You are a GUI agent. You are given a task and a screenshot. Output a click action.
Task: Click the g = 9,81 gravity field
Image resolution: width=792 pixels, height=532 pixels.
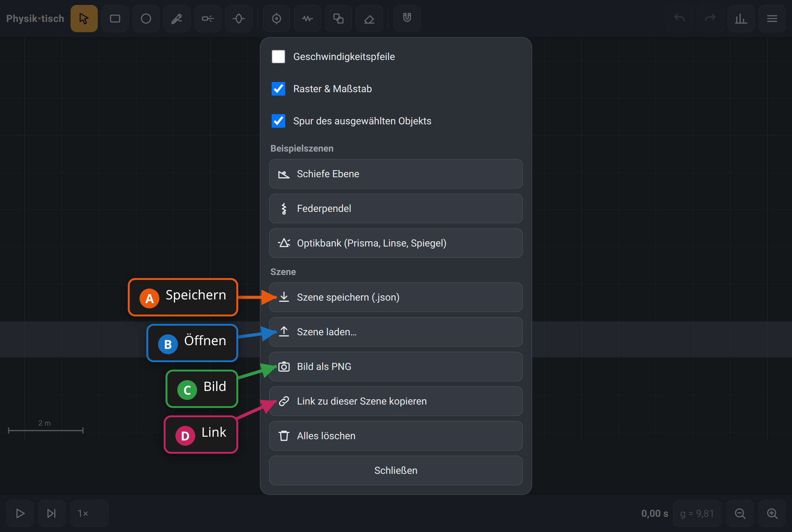coord(697,513)
